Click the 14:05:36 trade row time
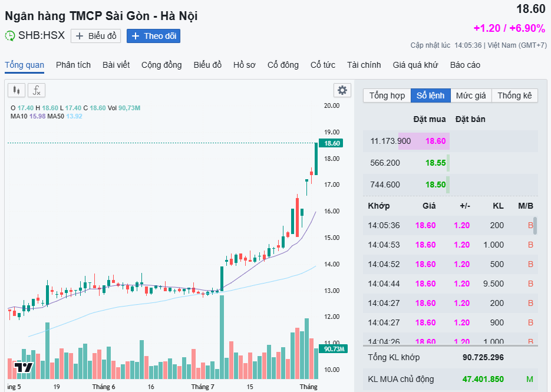The image size is (551, 392). pos(384,225)
